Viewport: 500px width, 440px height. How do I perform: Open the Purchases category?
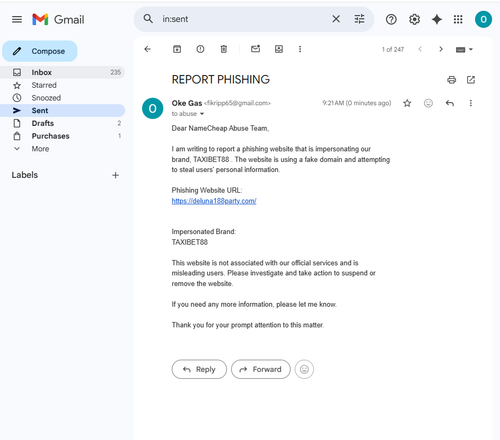tap(63, 136)
